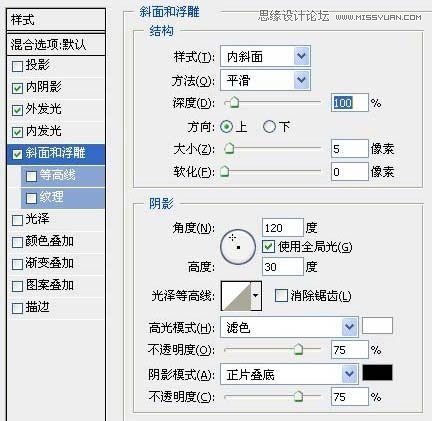Click the 角度 angle input field
Image resolution: width=432 pixels, height=421 pixels.
(283, 228)
